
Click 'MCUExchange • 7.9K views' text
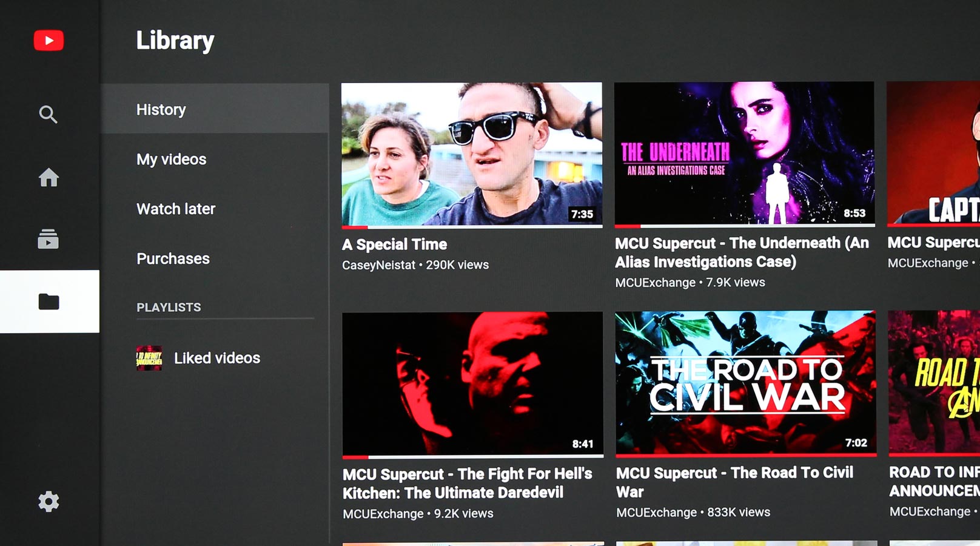point(690,283)
